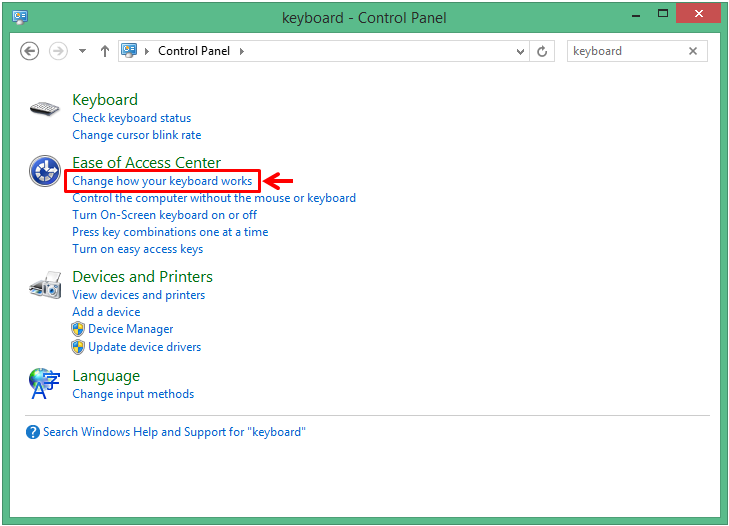Click the Back navigation arrow
Image resolution: width=729 pixels, height=526 pixels.
[x=29, y=51]
